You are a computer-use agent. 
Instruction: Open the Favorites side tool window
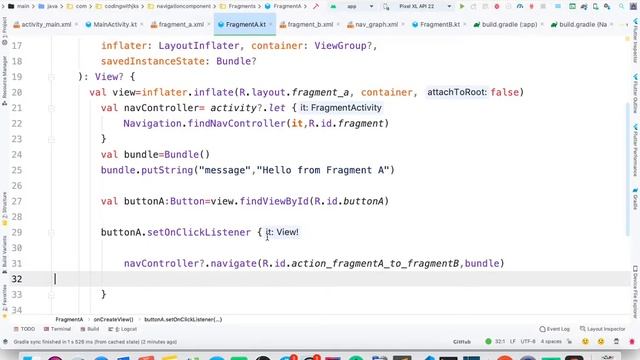pyautogui.click(x=4, y=301)
